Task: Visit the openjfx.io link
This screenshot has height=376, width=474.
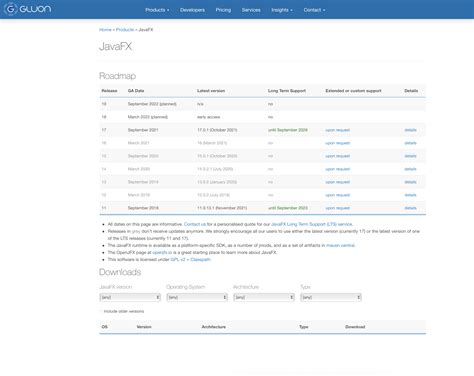Action: pos(162,252)
